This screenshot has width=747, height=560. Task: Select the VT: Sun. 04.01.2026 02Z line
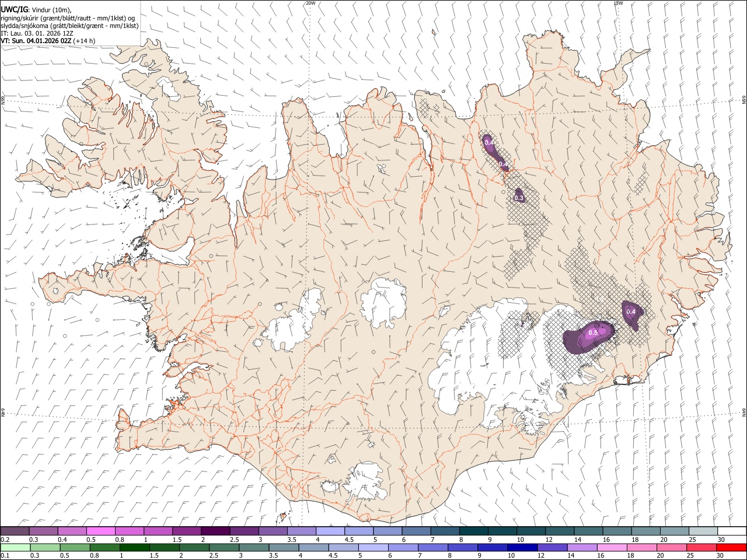tap(48, 41)
